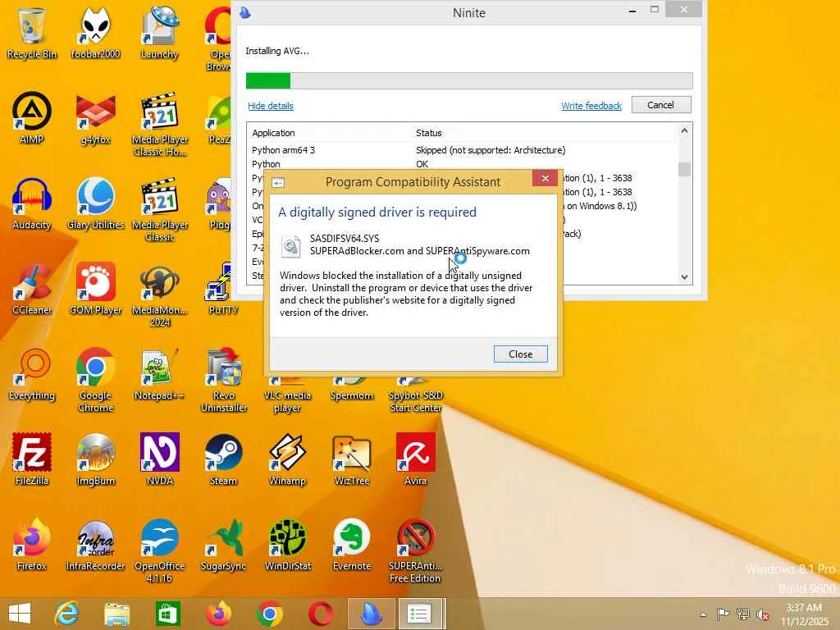Screen dimensions: 840x630
Task: Open the Spybot-S&D Start Center shortcut
Action: coord(415,395)
